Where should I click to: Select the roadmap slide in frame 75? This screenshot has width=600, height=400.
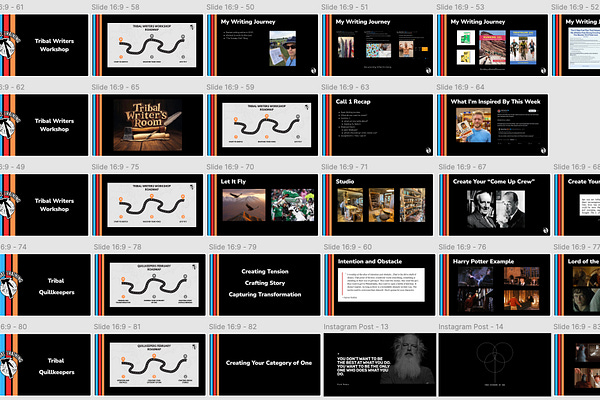148,205
